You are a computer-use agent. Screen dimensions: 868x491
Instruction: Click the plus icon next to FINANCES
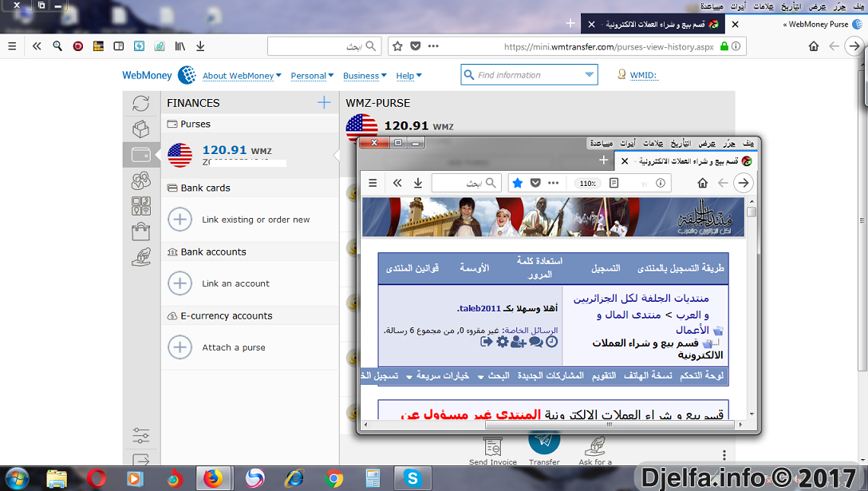[324, 102]
